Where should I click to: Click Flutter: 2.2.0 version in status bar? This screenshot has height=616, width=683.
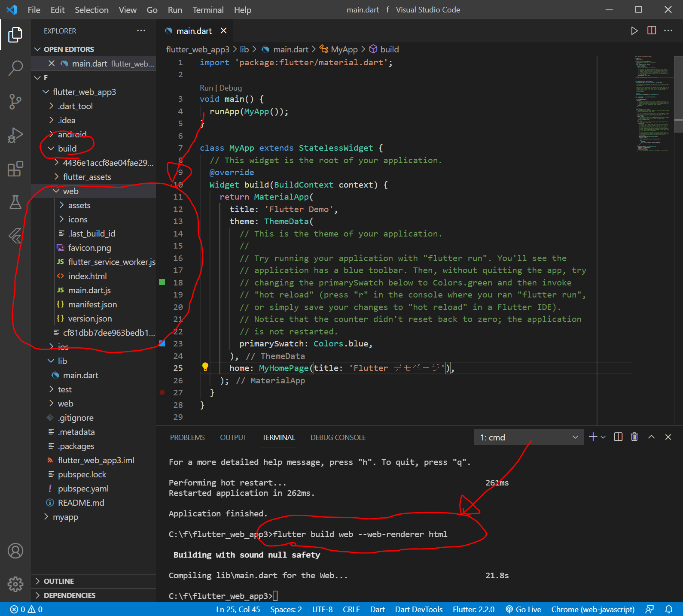473,609
